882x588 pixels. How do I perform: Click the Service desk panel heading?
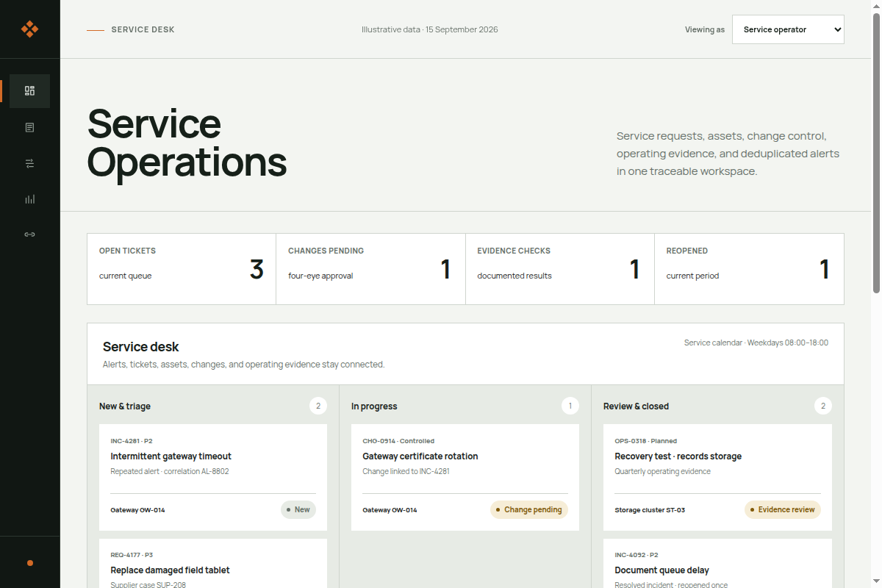[141, 347]
